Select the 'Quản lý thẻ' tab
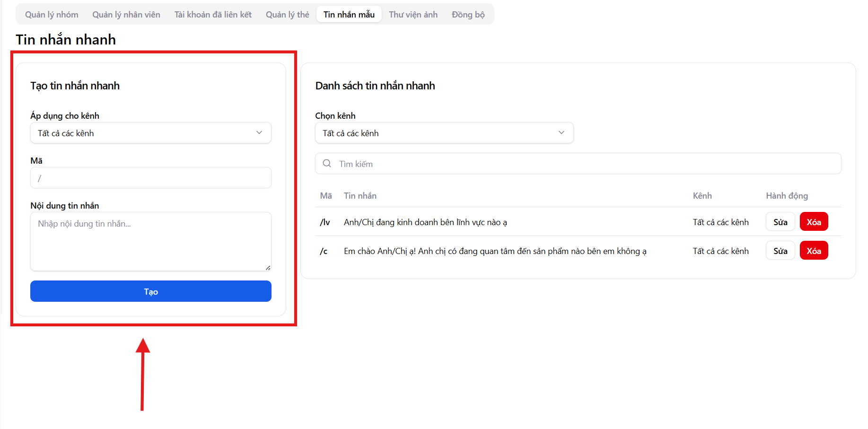868x429 pixels. click(x=287, y=15)
